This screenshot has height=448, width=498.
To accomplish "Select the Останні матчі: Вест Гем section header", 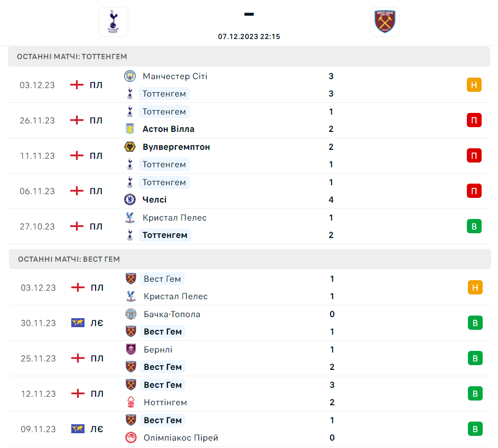I will pos(69,259).
